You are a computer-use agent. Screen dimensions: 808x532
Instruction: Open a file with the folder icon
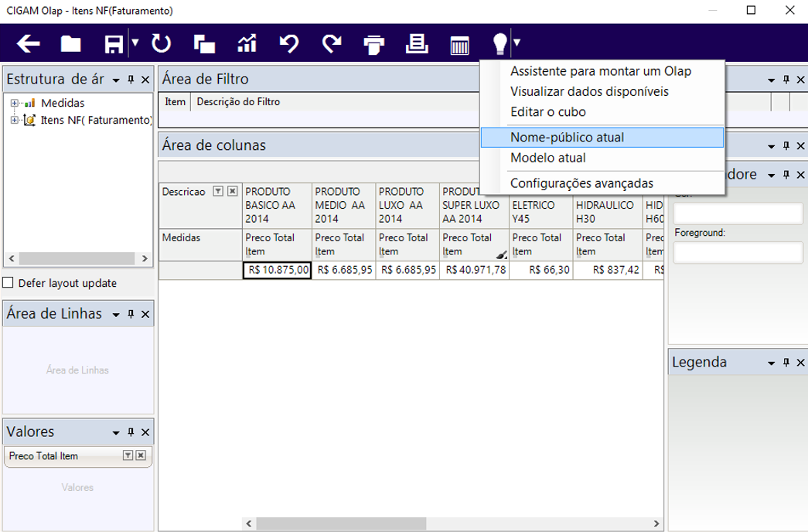point(71,44)
